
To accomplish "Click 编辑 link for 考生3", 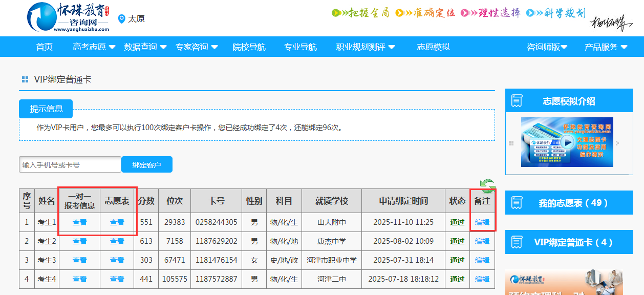I will pos(482,260).
